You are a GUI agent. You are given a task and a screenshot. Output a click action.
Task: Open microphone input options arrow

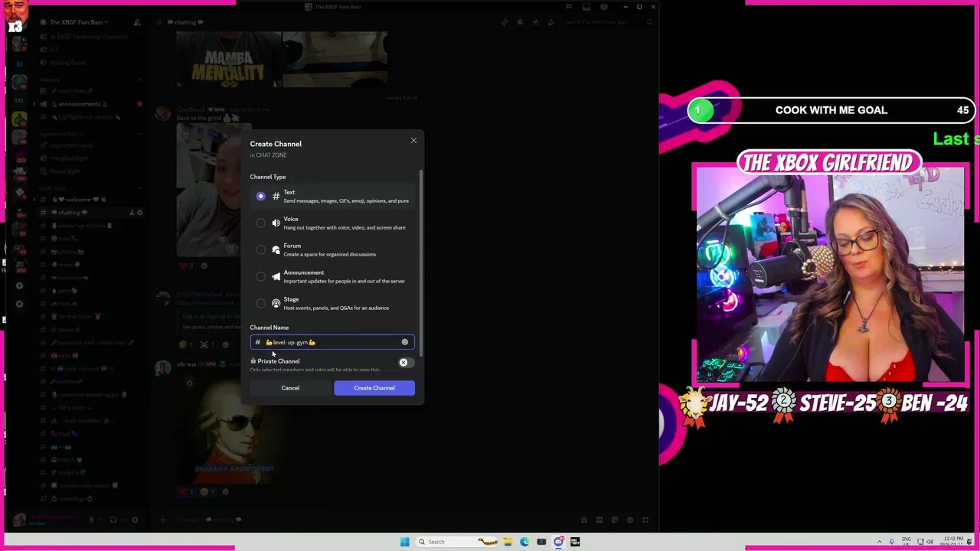[x=100, y=520]
